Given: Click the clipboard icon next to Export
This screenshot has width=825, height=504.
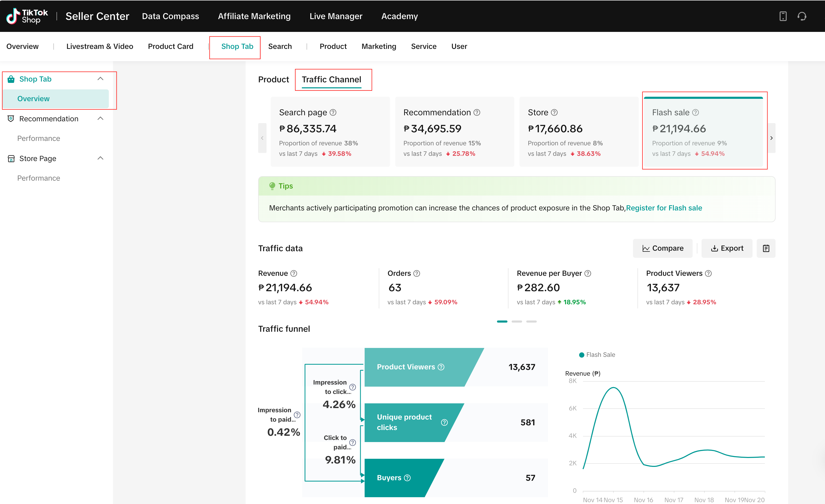Looking at the screenshot, I should coord(766,248).
